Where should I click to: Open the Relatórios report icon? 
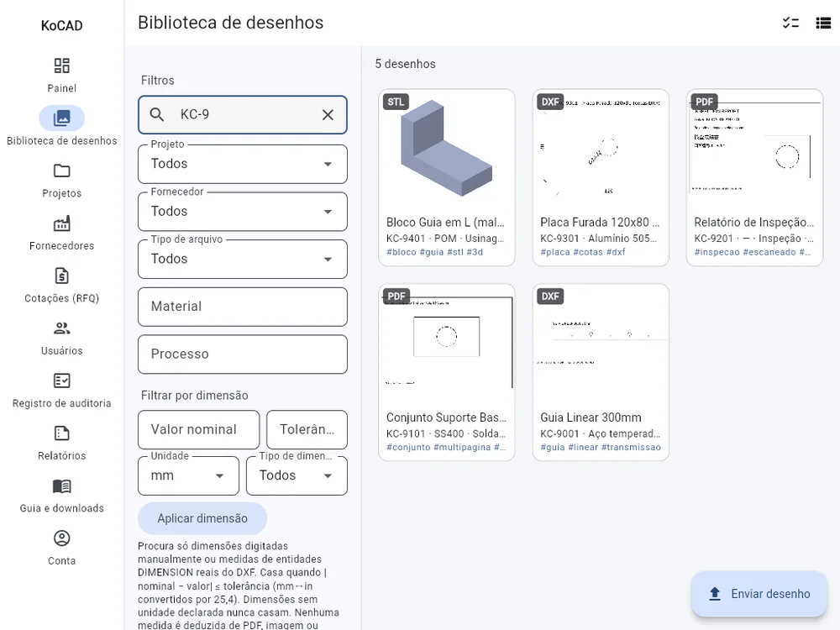(x=61, y=433)
